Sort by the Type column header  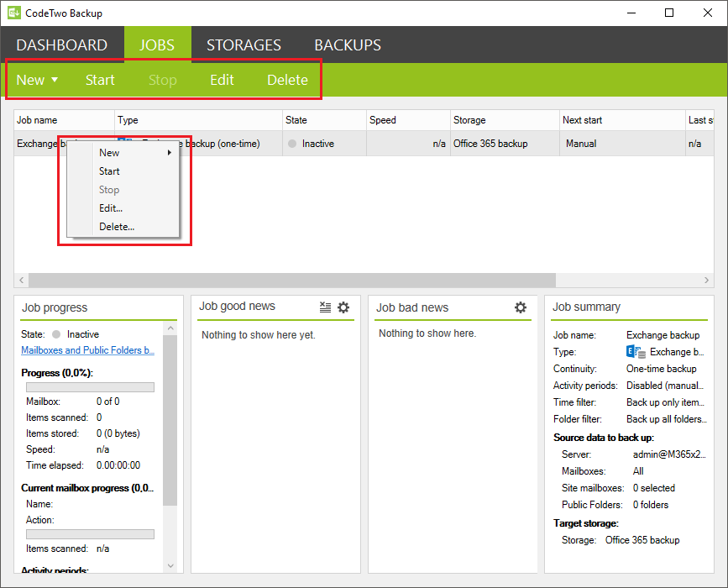(x=198, y=120)
